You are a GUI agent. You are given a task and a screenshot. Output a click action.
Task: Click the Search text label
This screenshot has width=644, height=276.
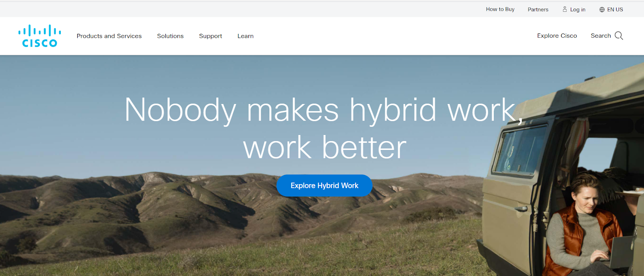tap(601, 35)
